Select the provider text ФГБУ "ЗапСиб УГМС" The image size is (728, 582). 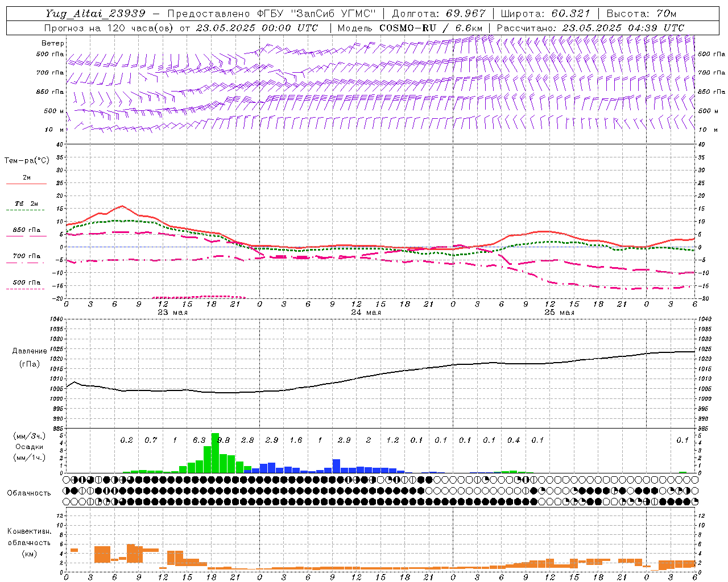317,14
